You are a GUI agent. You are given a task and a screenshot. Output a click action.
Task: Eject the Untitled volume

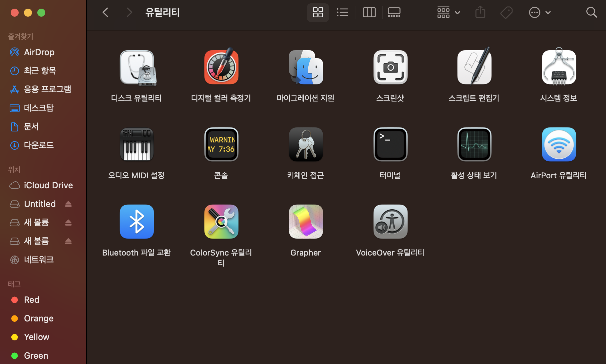[x=68, y=204]
